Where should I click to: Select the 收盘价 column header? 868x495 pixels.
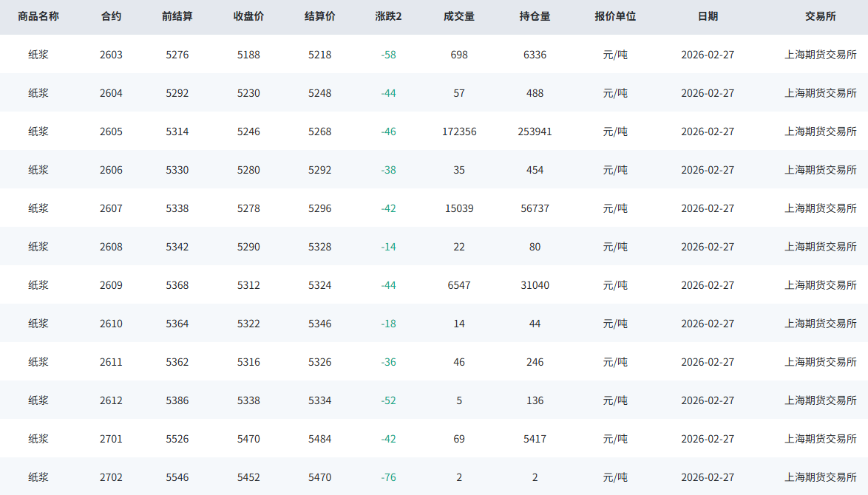(x=248, y=16)
